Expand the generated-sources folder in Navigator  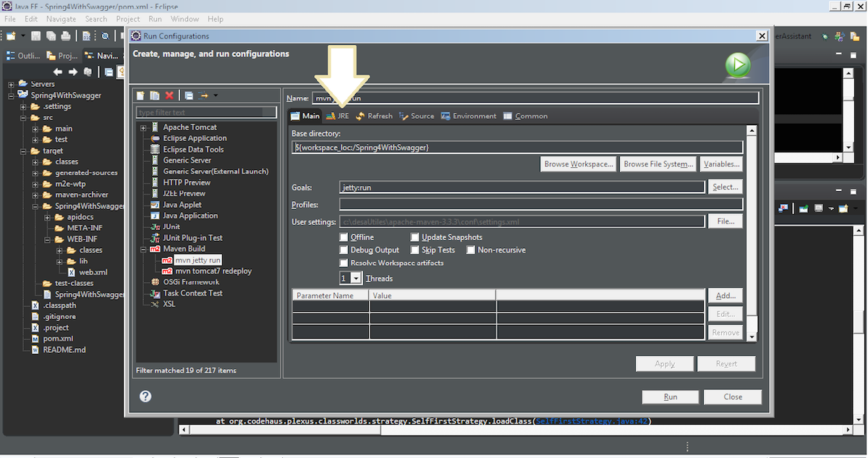pos(36,173)
